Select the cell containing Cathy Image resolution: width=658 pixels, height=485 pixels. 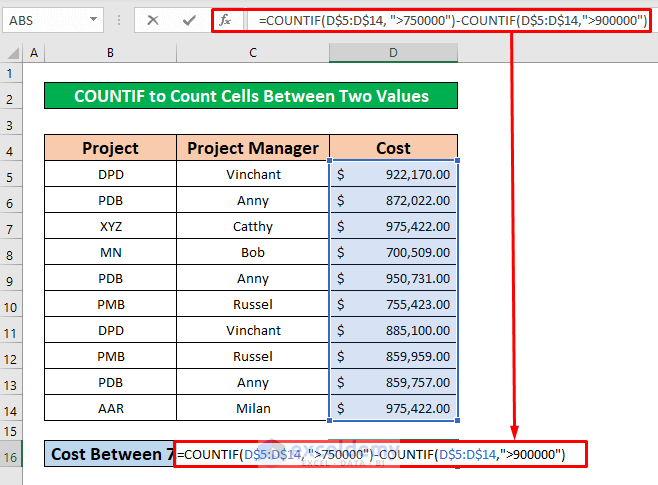coord(253,227)
